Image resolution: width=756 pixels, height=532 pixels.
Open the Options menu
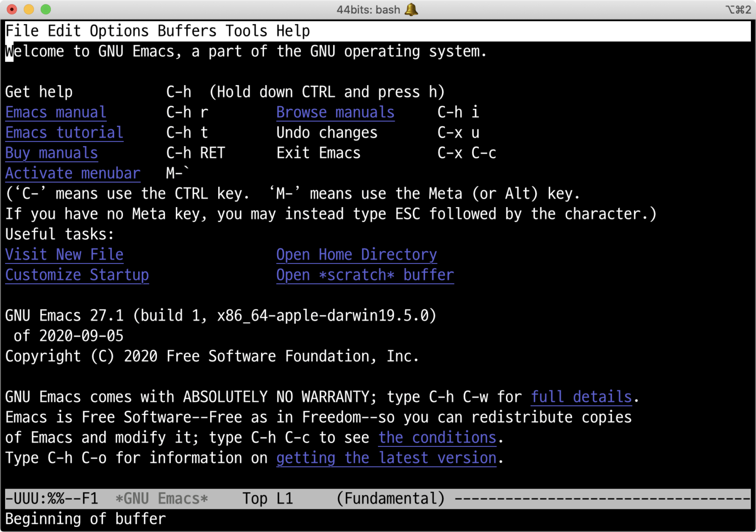119,31
